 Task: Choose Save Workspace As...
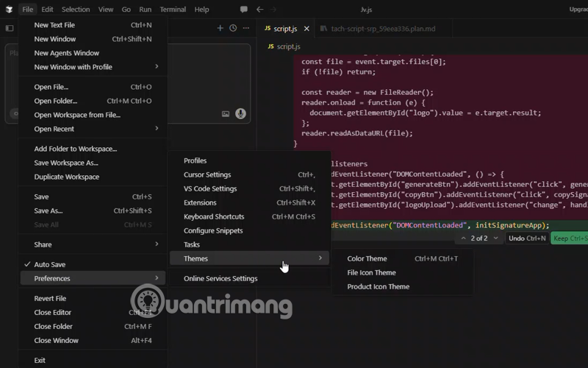(93, 163)
